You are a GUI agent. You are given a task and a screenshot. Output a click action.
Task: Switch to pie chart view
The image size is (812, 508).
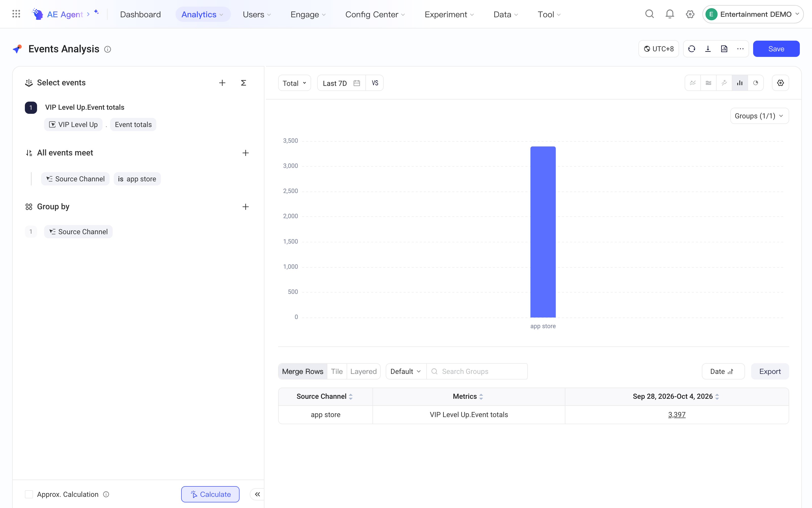coord(756,83)
